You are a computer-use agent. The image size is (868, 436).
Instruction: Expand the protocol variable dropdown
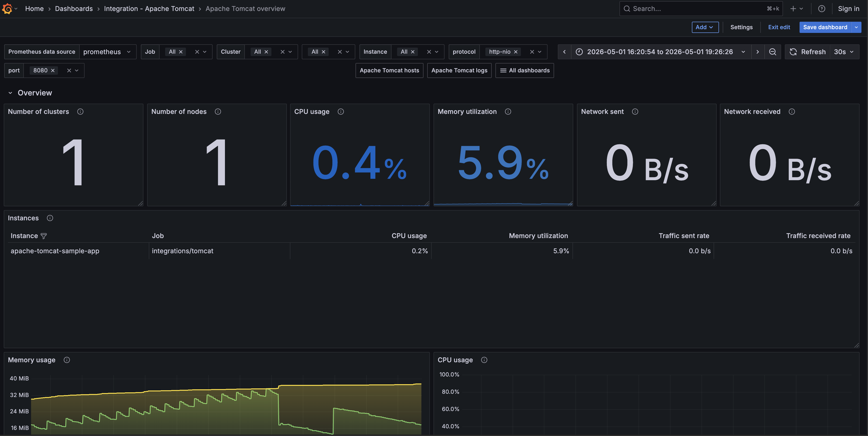(540, 52)
